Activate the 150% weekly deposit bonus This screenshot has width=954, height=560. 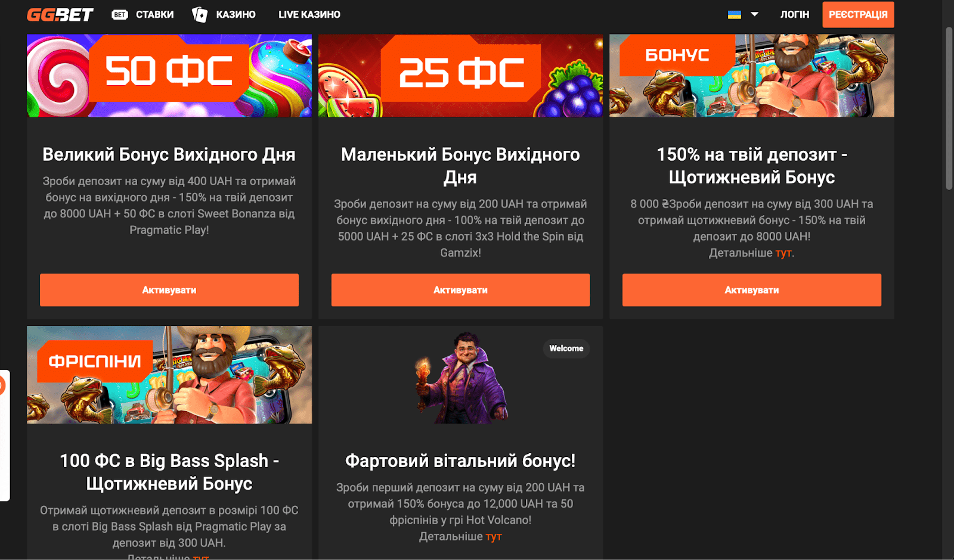tap(752, 290)
